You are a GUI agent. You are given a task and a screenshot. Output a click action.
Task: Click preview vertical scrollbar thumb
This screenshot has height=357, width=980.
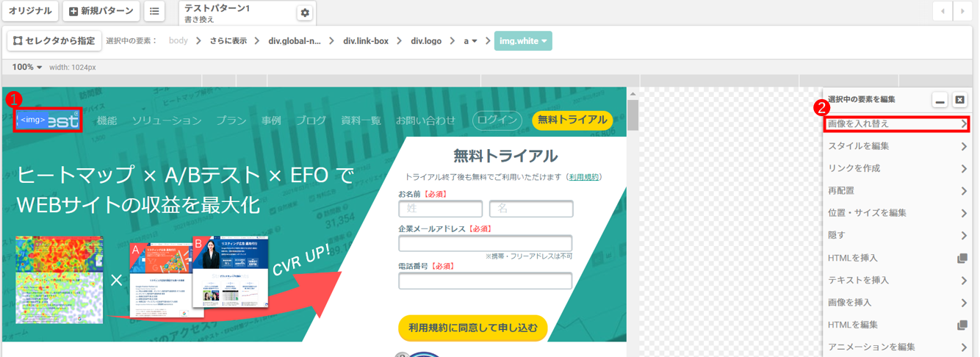coord(633,115)
